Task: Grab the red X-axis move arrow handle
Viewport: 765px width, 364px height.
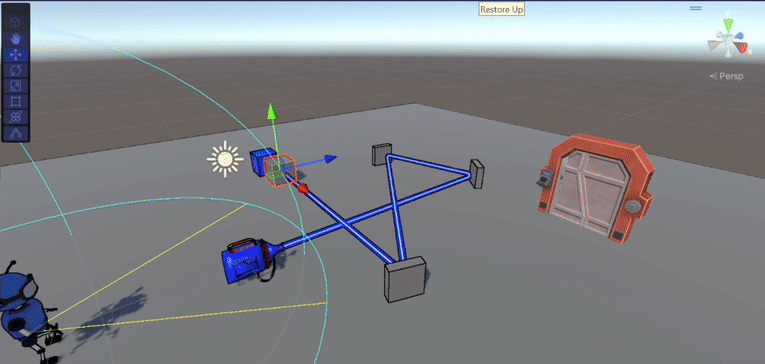Action: (x=303, y=188)
